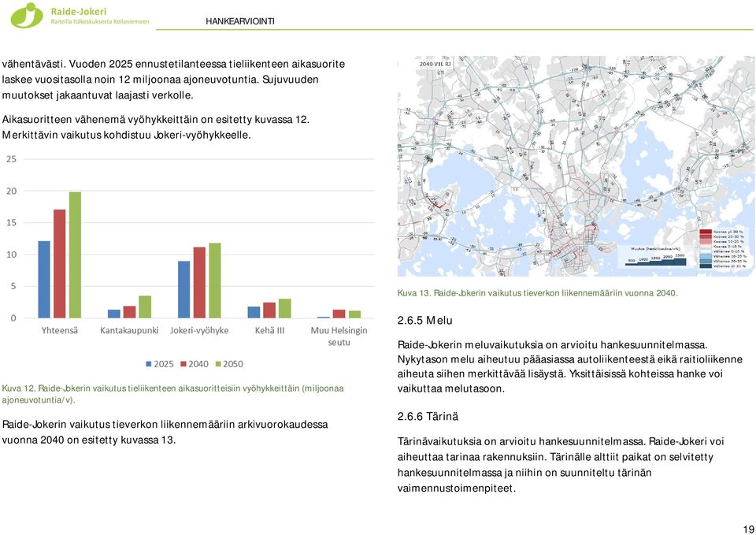Select the "Kuva 13" figure caption

[538, 293]
